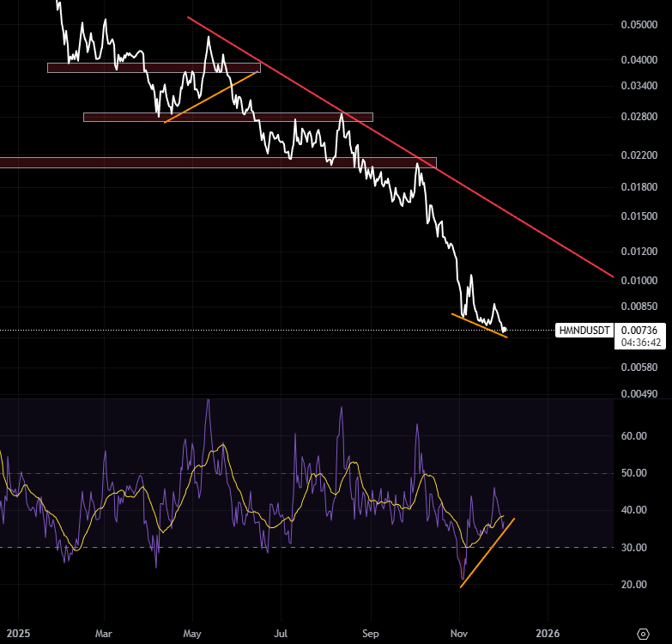This screenshot has width=672, height=644.
Task: Click the RSI 40.00 axis label
Action: click(634, 510)
